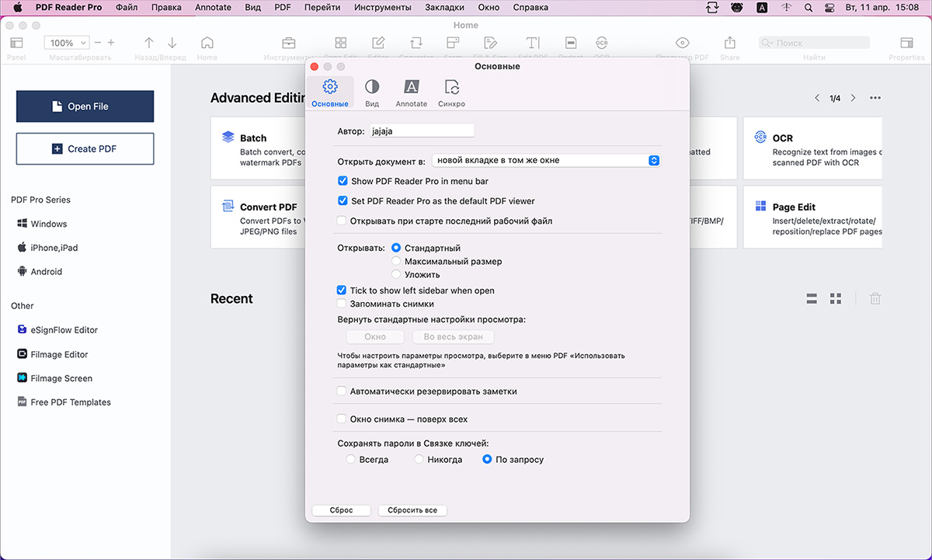
Task: Click the Editor pencil toolbar icon
Action: click(x=378, y=43)
